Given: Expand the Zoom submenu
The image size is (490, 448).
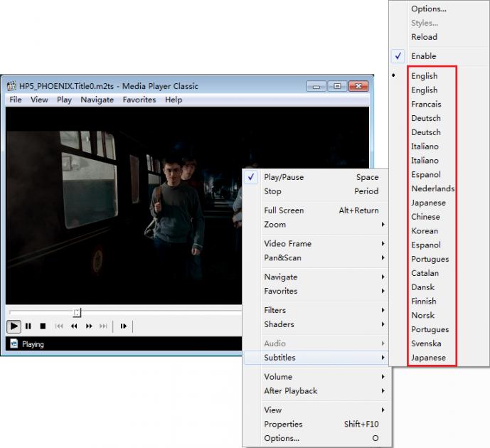Looking at the screenshot, I should pos(316,224).
